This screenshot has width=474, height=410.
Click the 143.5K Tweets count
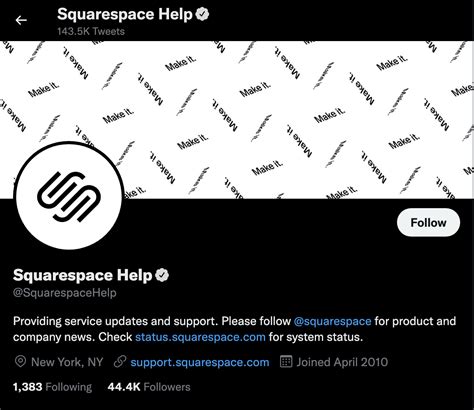(x=91, y=31)
